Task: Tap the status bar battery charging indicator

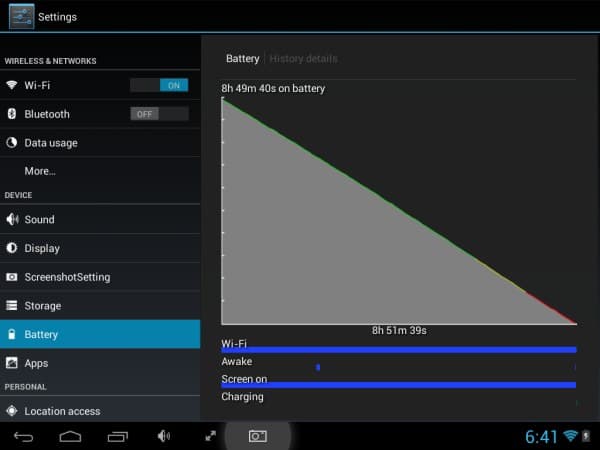Action: click(586, 435)
